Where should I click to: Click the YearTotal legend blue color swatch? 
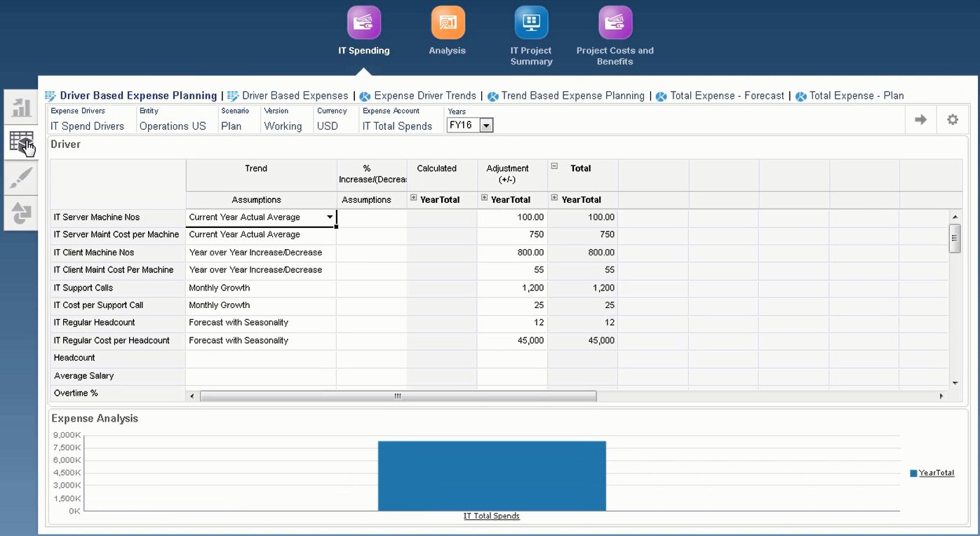coord(913,474)
